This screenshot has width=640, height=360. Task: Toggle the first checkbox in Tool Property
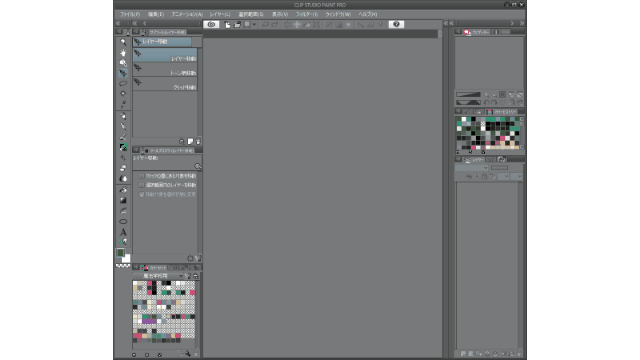point(141,176)
